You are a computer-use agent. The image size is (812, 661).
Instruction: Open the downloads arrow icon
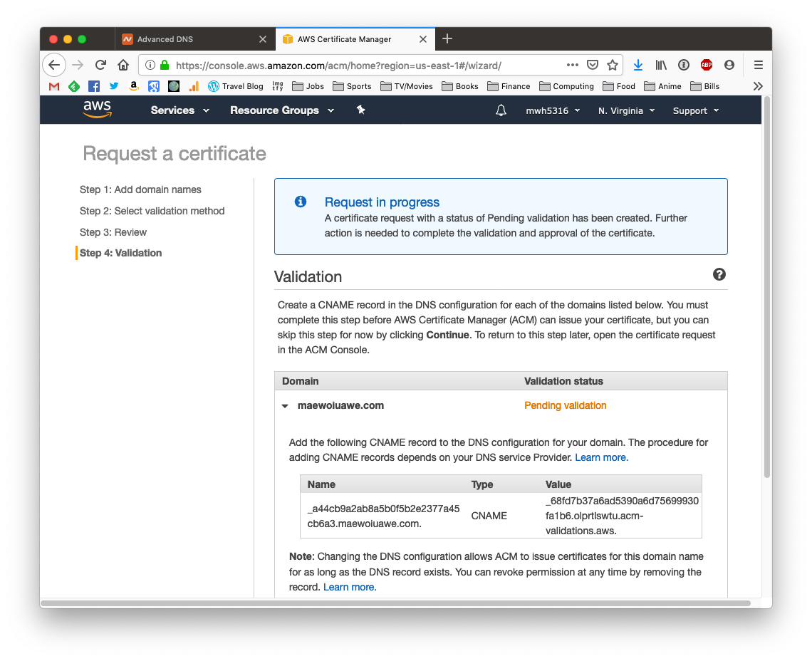(x=638, y=66)
